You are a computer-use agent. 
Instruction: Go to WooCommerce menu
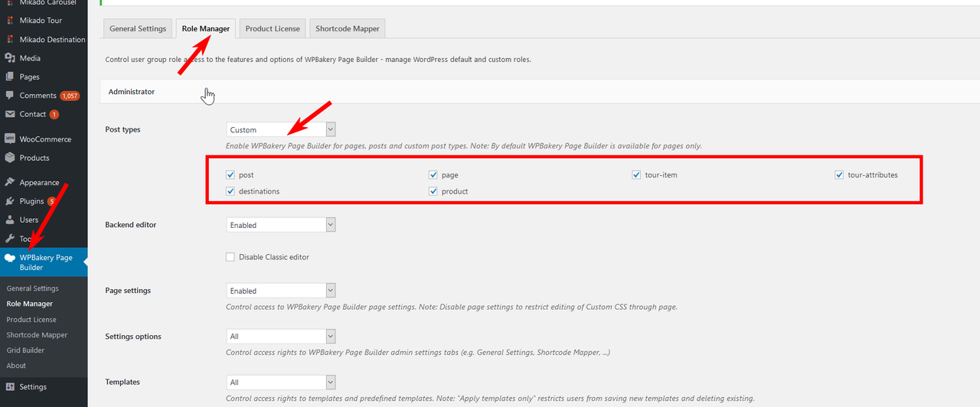tap(44, 139)
